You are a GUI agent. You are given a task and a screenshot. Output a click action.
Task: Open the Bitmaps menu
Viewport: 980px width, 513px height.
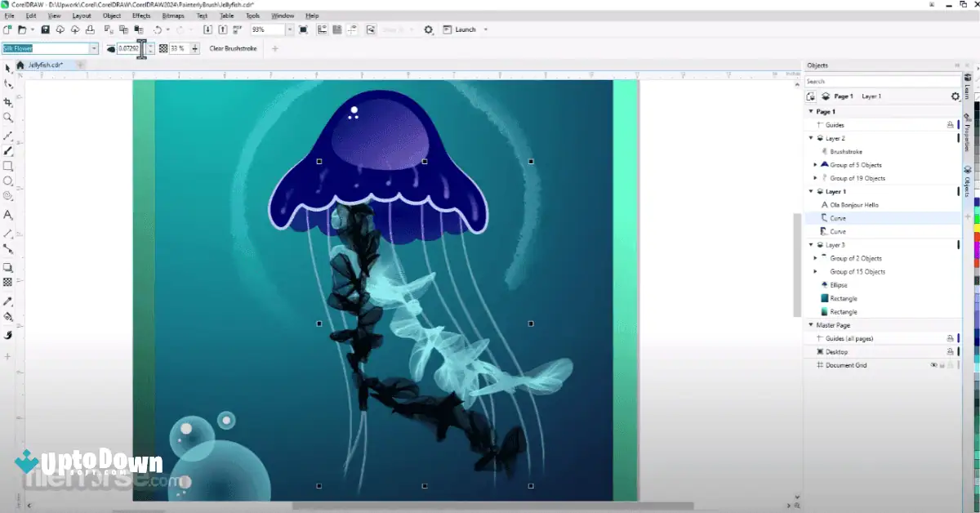pos(173,15)
